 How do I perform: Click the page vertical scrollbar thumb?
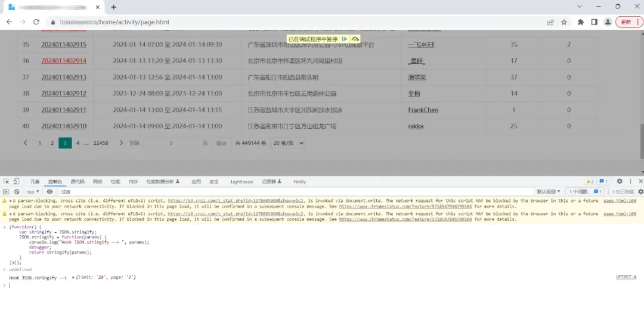642,141
